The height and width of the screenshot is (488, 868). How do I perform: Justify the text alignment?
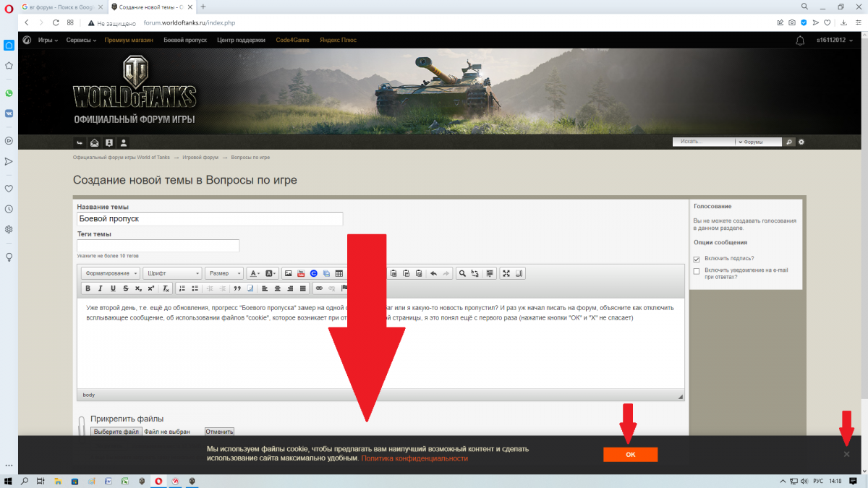pyautogui.click(x=302, y=288)
